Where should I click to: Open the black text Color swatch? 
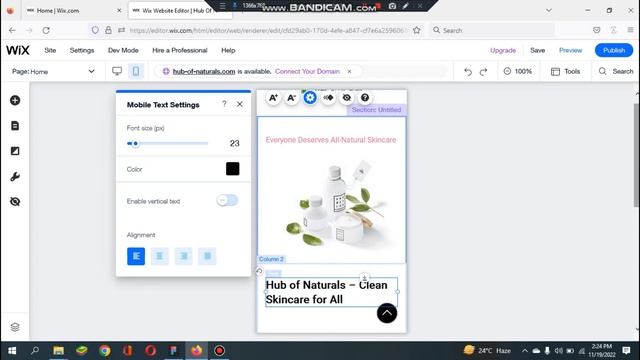(x=233, y=169)
